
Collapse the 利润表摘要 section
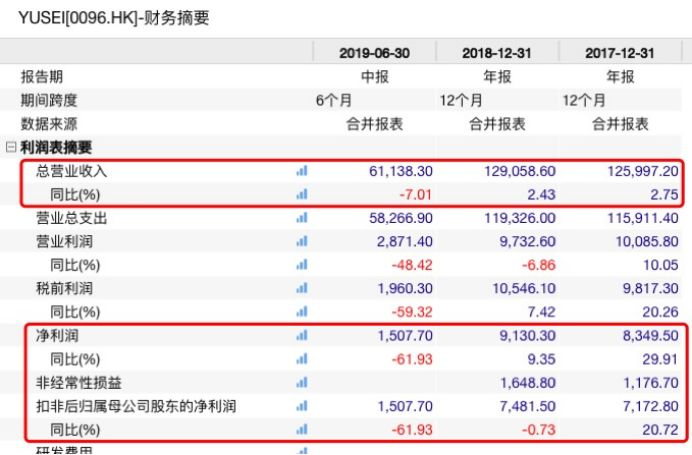point(11,148)
